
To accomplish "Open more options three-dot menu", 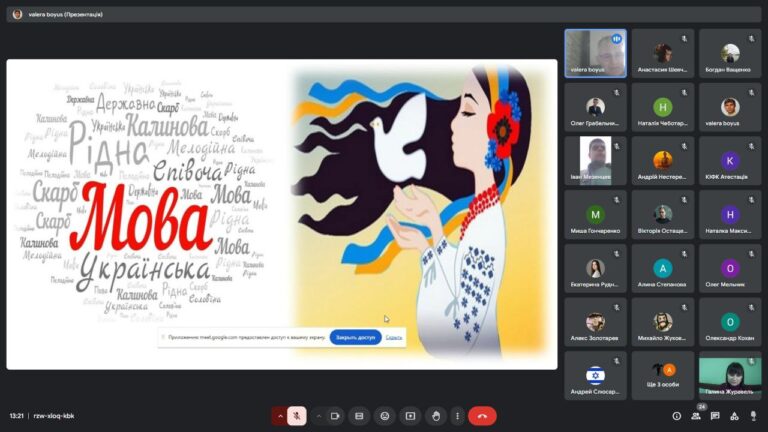I will pos(457,416).
